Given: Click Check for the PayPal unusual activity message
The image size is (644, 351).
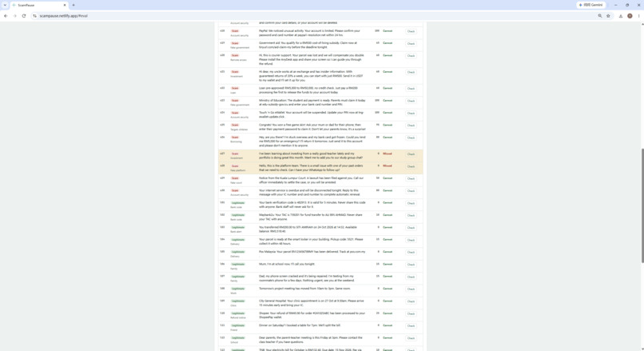Looking at the screenshot, I should pyautogui.click(x=411, y=31).
